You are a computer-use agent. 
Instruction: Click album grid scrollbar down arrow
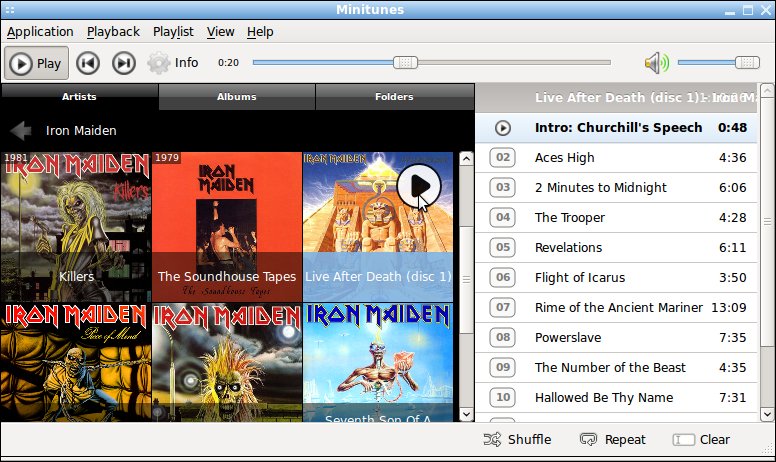pos(466,414)
